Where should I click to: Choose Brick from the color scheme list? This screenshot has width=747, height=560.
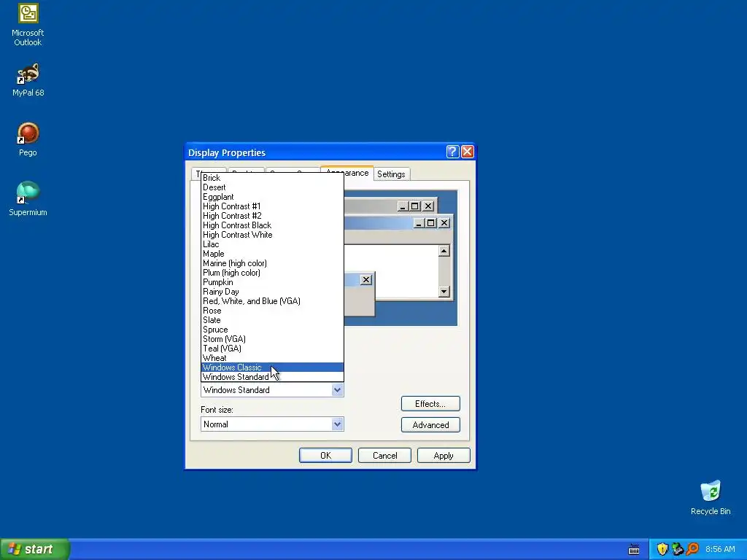(x=272, y=178)
